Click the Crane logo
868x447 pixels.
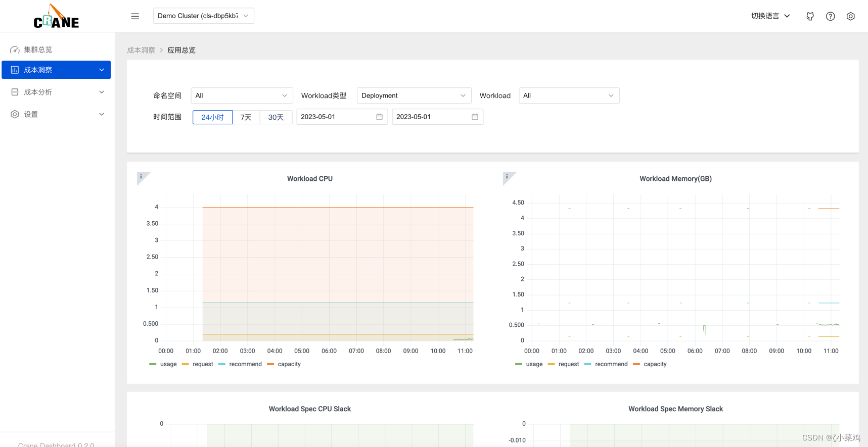click(x=56, y=16)
